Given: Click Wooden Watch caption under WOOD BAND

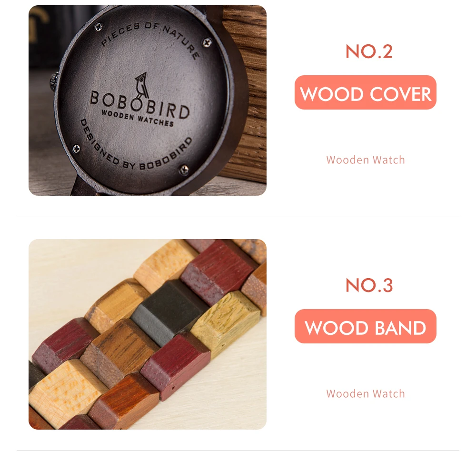Looking at the screenshot, I should pos(366,394).
